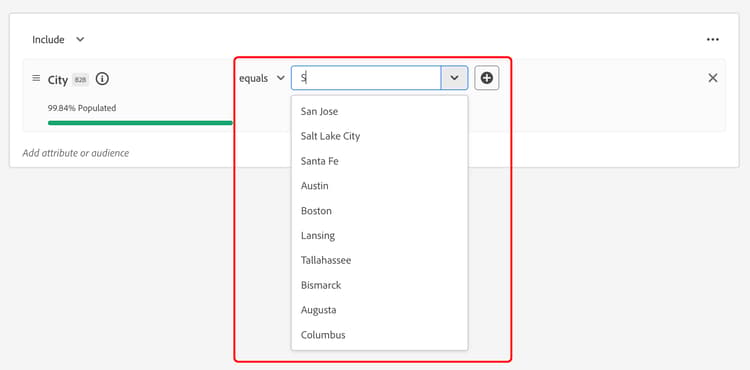This screenshot has height=370, width=750.
Task: Open the more options ellipsis menu
Action: pyautogui.click(x=713, y=40)
